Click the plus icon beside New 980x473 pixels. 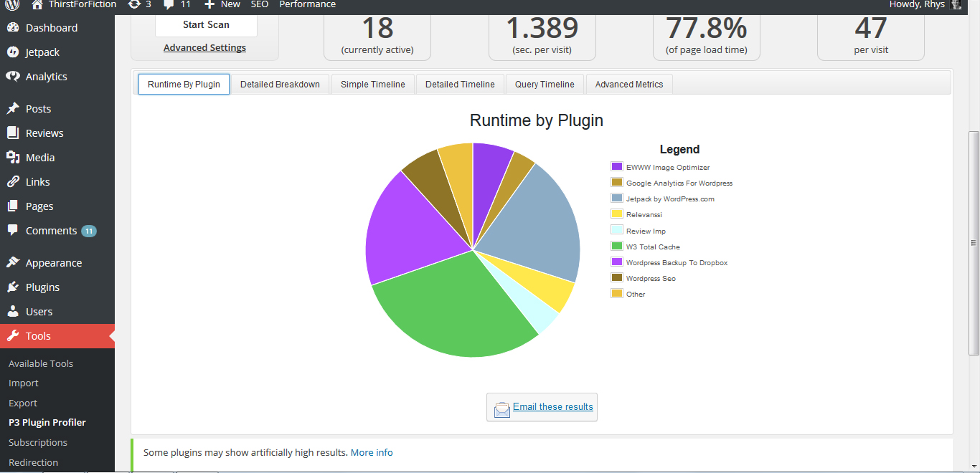tap(209, 4)
